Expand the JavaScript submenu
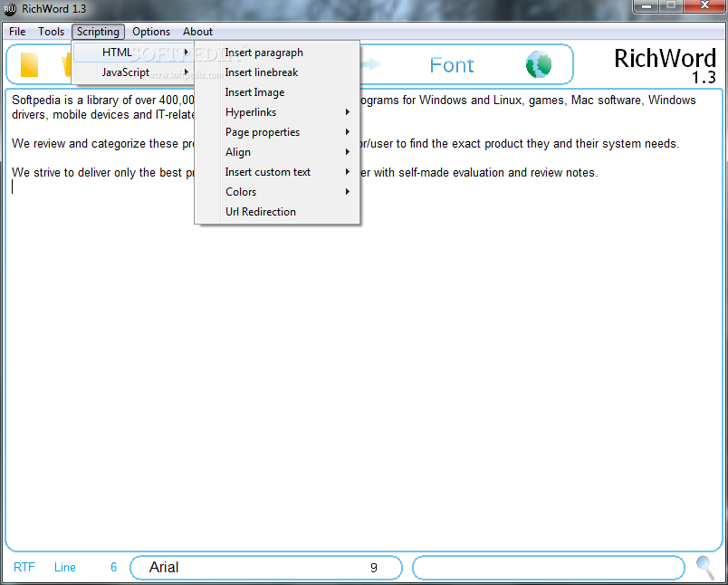Image resolution: width=728 pixels, height=585 pixels. point(133,72)
